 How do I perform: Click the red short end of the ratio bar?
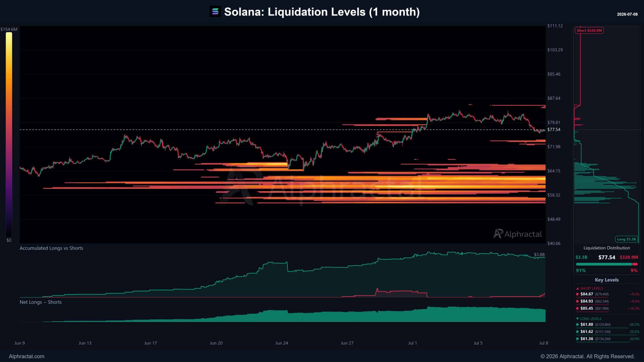pyautogui.click(x=635, y=264)
